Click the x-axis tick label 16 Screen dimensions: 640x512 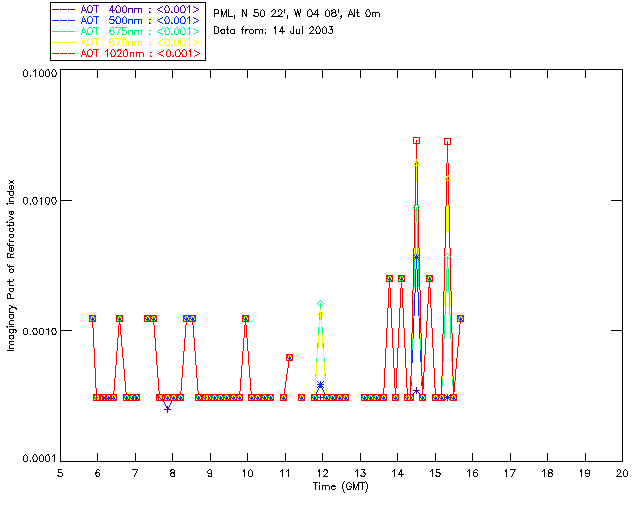472,473
